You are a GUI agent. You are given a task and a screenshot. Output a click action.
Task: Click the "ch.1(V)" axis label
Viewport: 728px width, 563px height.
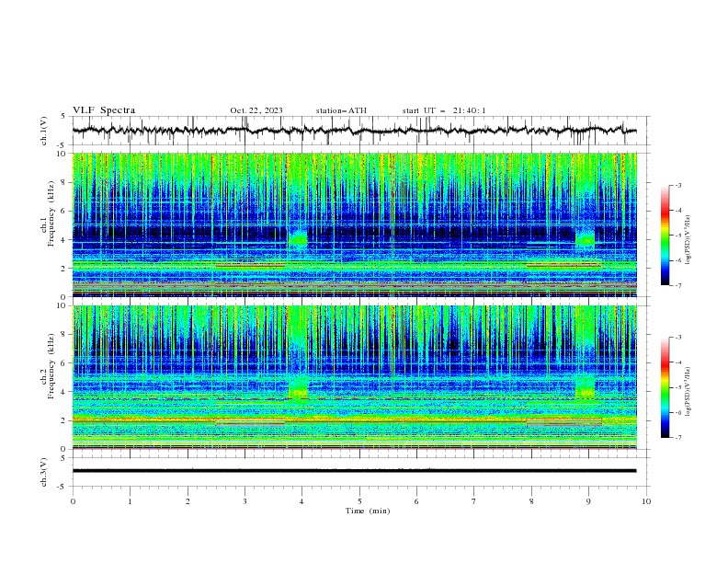click(x=44, y=131)
